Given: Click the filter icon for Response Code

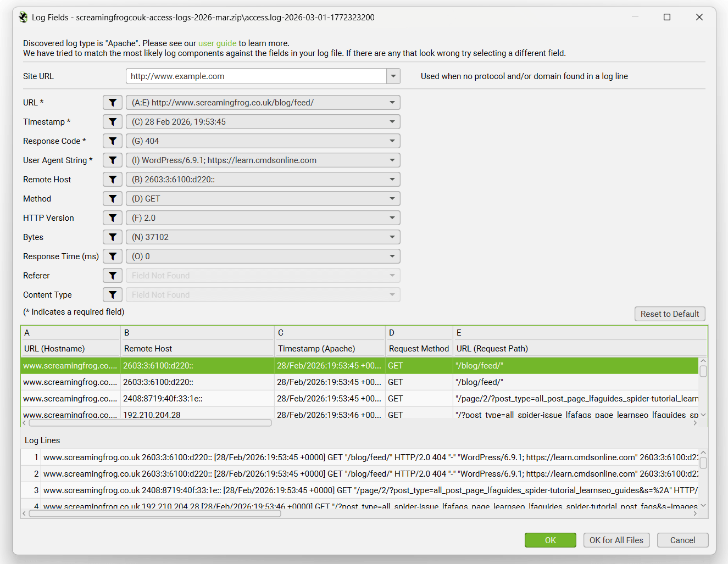Looking at the screenshot, I should pyautogui.click(x=113, y=141).
